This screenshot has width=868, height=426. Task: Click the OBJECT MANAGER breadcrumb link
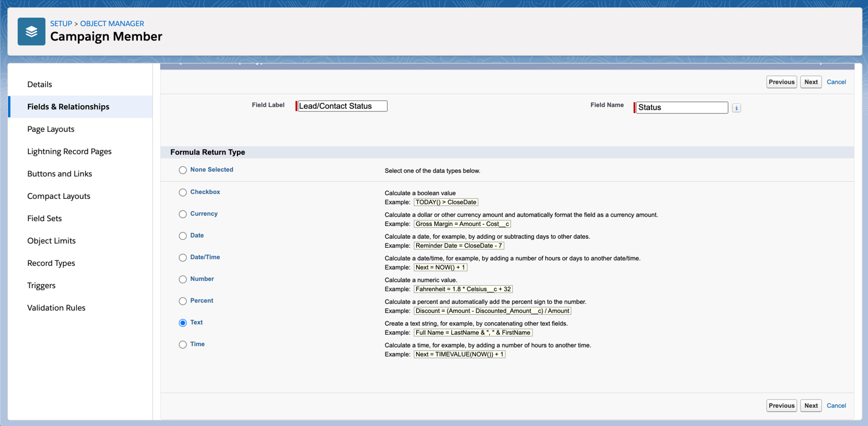(112, 24)
